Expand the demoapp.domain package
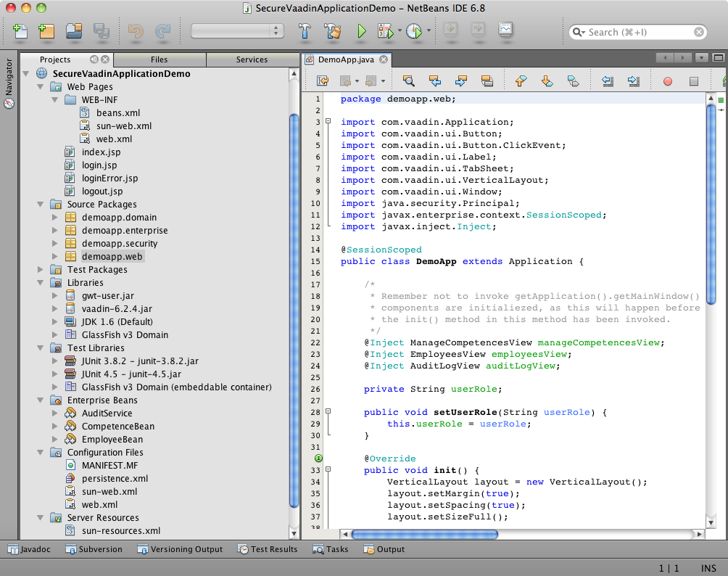Screen dimensions: 728x576 pos(55,217)
